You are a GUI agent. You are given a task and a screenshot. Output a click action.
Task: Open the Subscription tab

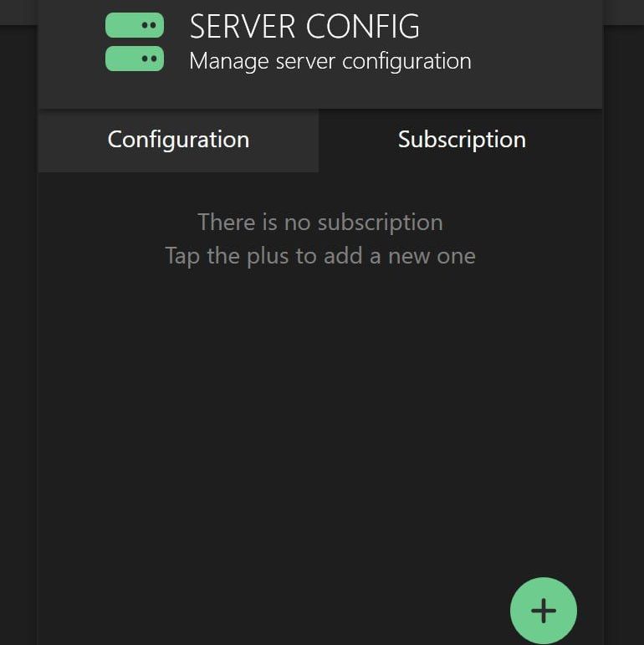(x=462, y=141)
